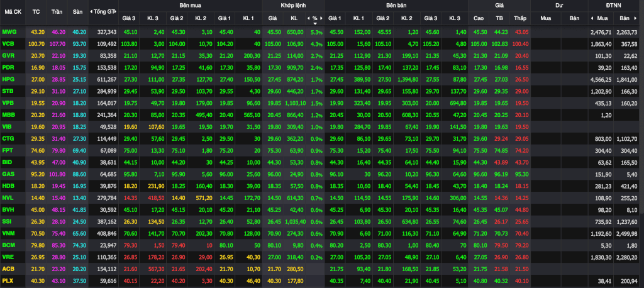
Task: Click VNM foreign sell value 2,499,98
Action: (627, 234)
